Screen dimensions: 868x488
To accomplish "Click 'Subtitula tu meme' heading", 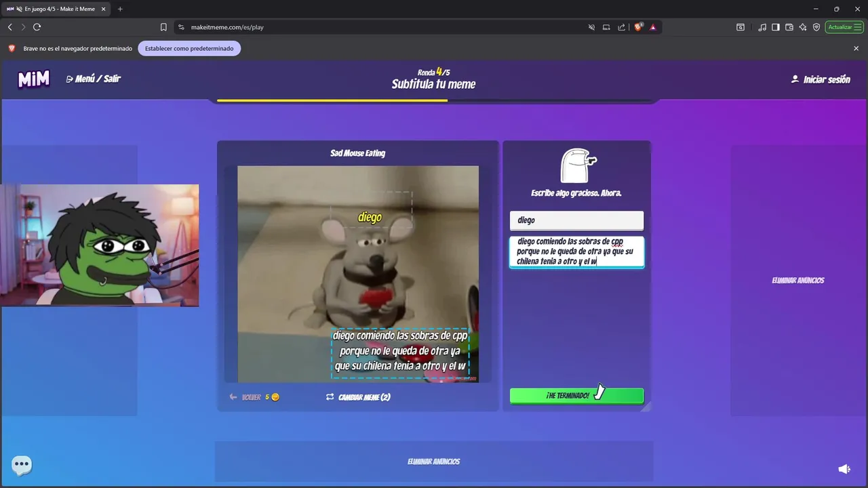I will [x=434, y=85].
